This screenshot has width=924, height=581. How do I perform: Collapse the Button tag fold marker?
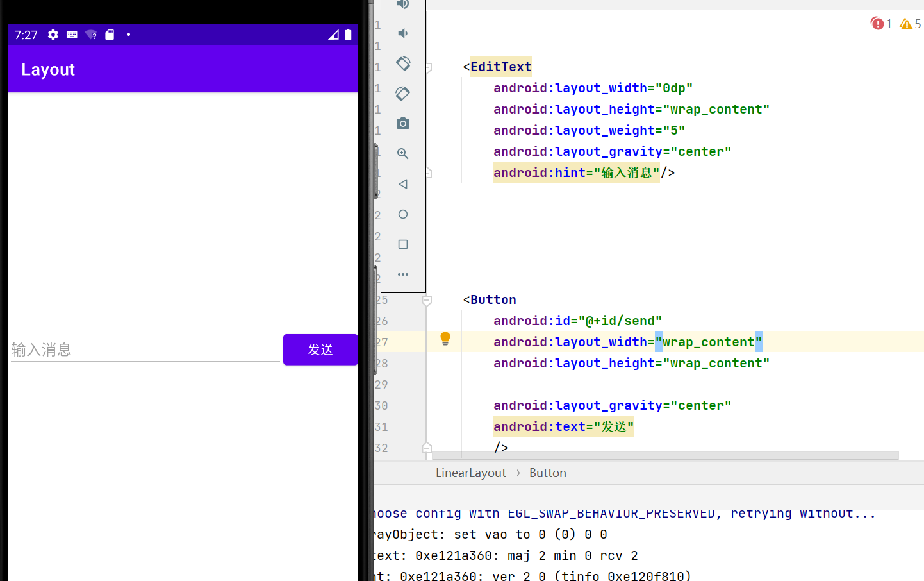[427, 300]
